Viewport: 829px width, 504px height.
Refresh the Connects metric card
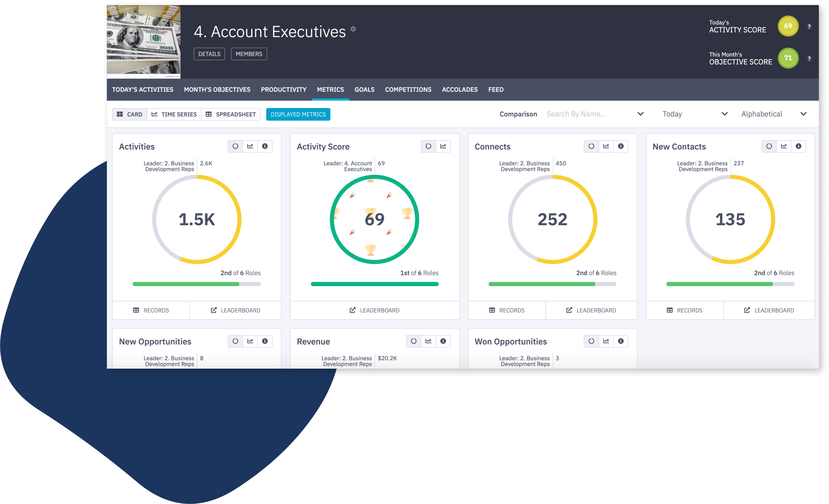click(x=591, y=146)
